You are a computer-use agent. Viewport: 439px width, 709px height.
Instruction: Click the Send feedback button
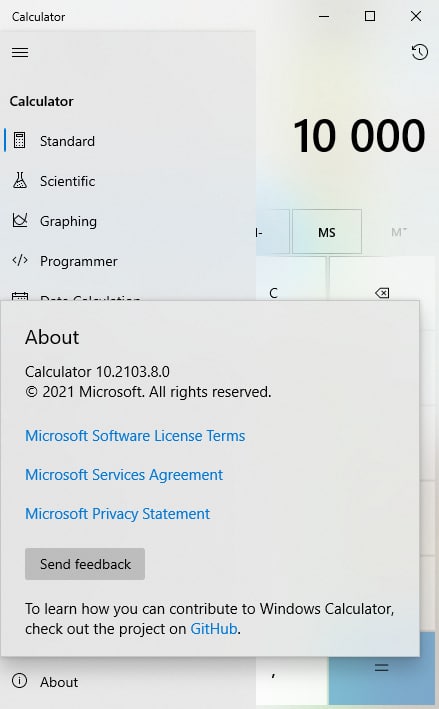pyautogui.click(x=85, y=564)
